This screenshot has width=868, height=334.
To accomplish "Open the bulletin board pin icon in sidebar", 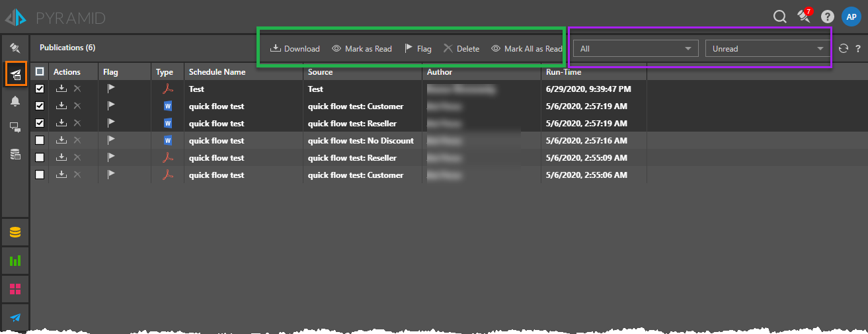I will tap(15, 48).
